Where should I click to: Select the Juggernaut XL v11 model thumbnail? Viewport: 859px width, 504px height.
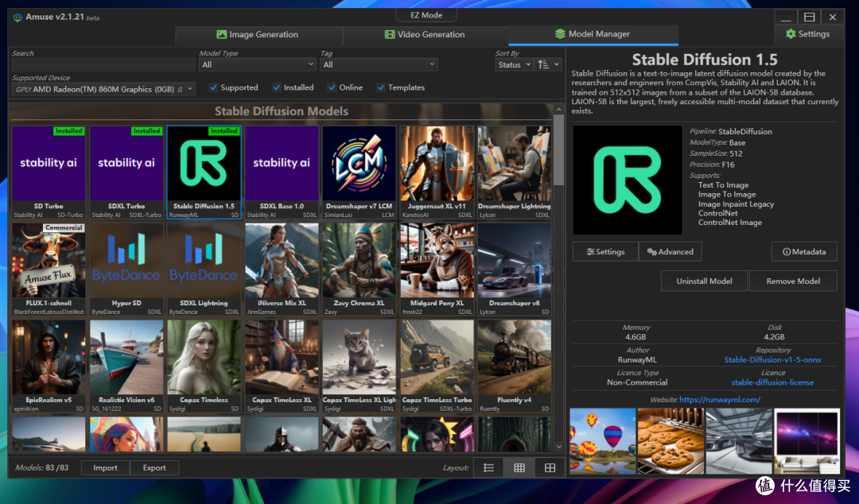tap(437, 172)
